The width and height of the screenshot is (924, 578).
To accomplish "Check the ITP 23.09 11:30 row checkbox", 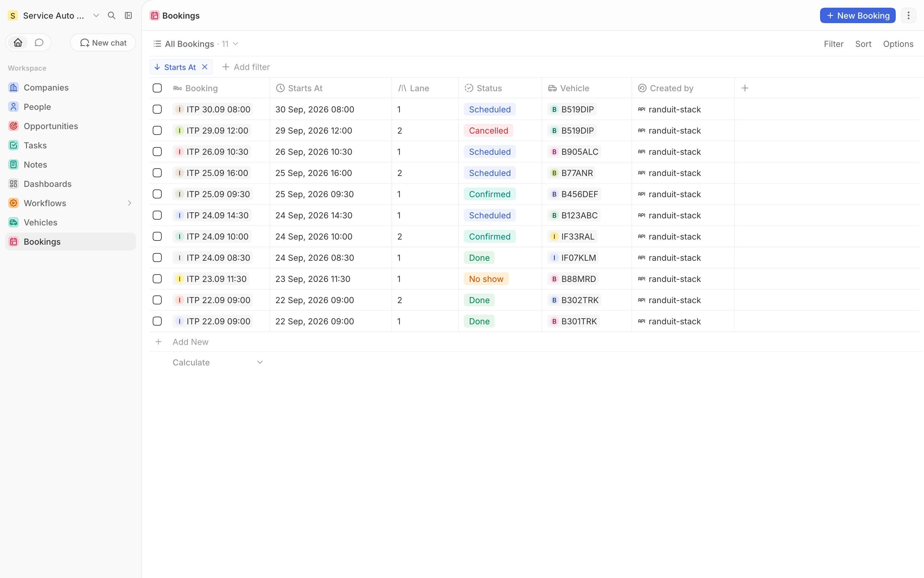I will click(x=157, y=279).
